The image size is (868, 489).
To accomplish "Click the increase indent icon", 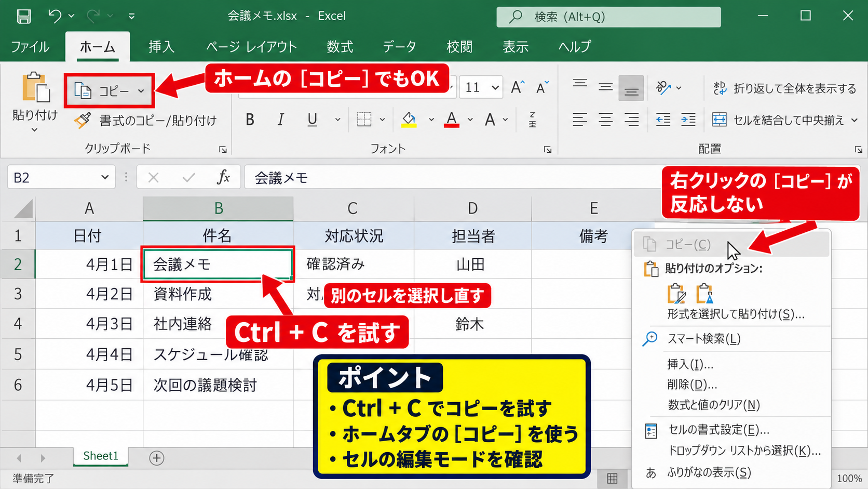I will pyautogui.click(x=688, y=120).
